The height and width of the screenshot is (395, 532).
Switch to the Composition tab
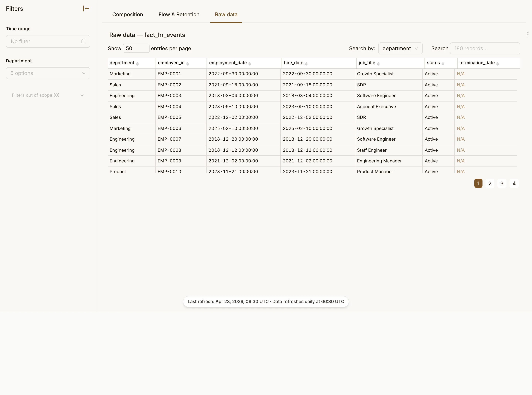(x=128, y=15)
